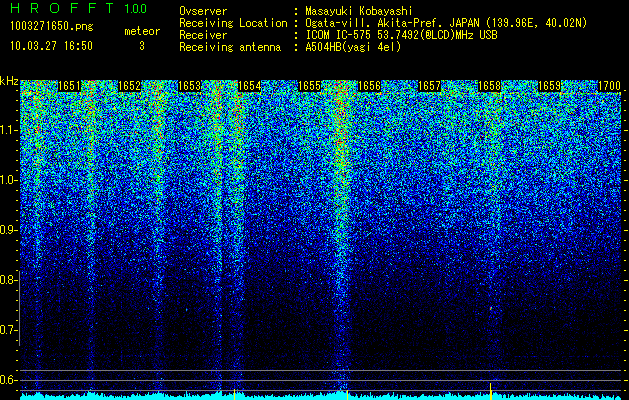Click the 1654 time marker

pyautogui.click(x=250, y=86)
